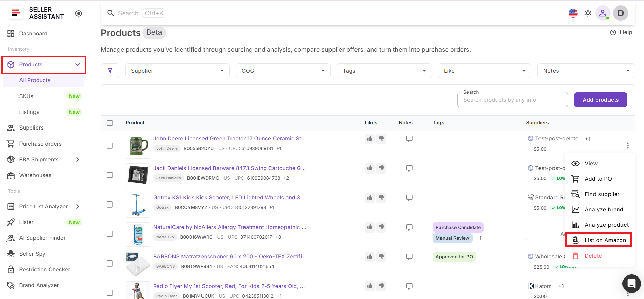Check the Radio Flyer product checkbox
This screenshot has height=299, width=644.
coord(110,293)
